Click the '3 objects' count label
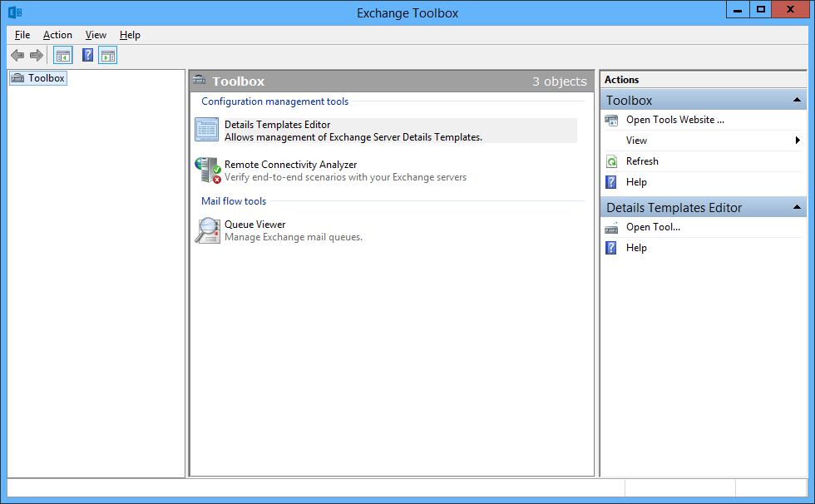815x504 pixels. tap(559, 82)
